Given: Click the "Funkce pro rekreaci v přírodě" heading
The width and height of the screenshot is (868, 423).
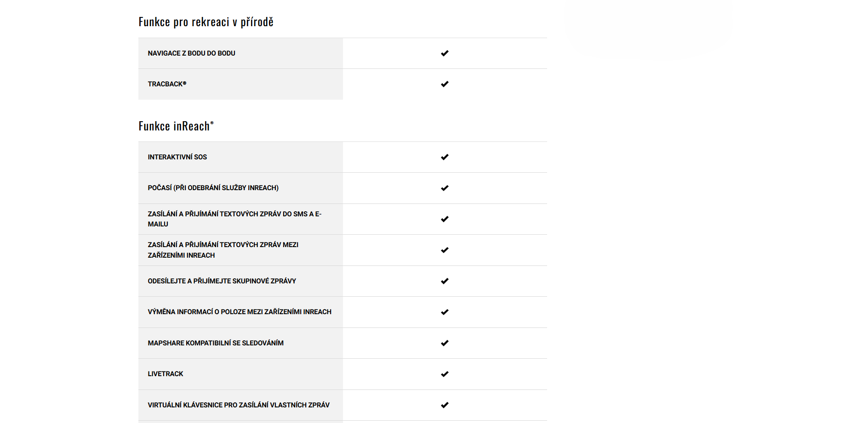Looking at the screenshot, I should (x=206, y=22).
